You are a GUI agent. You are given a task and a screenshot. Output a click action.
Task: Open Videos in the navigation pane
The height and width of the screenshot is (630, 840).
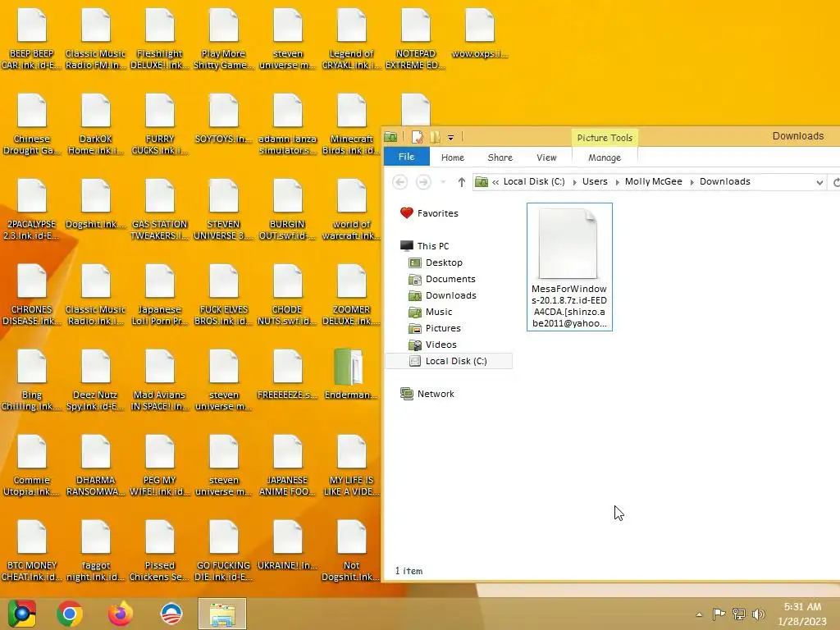pos(432,345)
